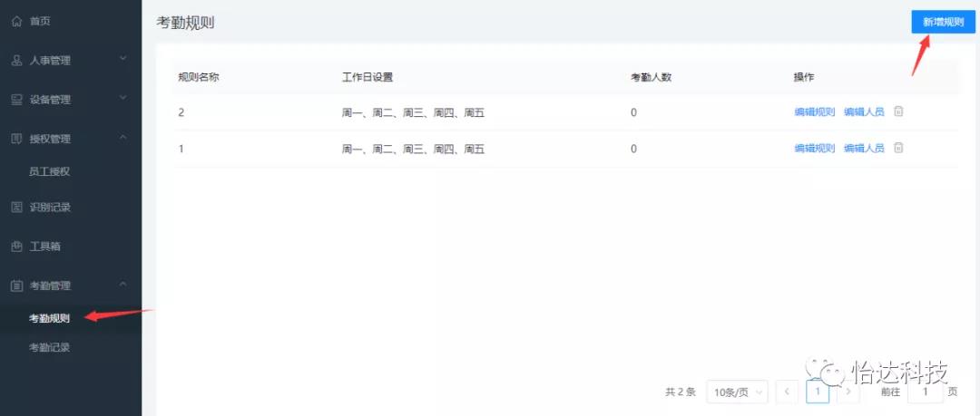Viewport: 980px width, 416px height.
Task: Click the 前往 page number input
Action: (926, 392)
